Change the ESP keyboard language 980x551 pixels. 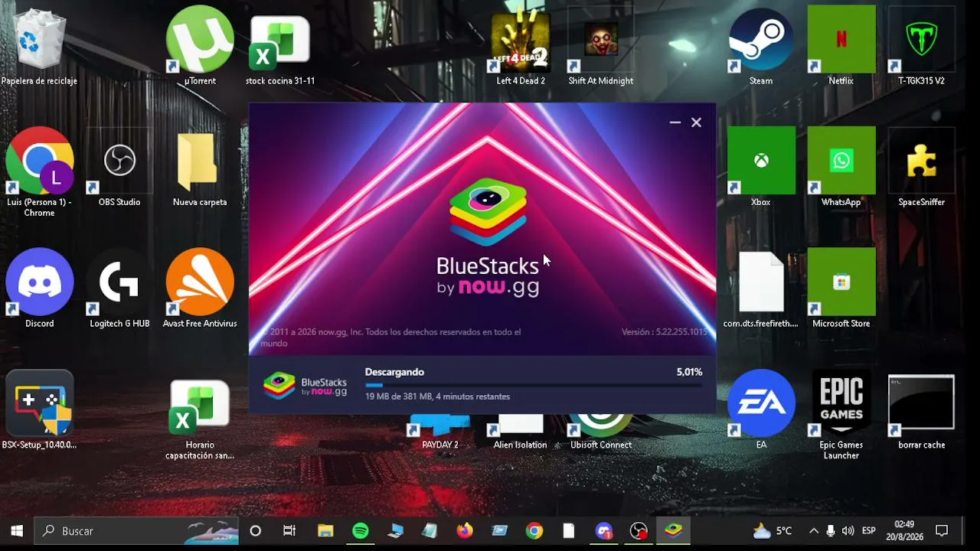pyautogui.click(x=869, y=530)
